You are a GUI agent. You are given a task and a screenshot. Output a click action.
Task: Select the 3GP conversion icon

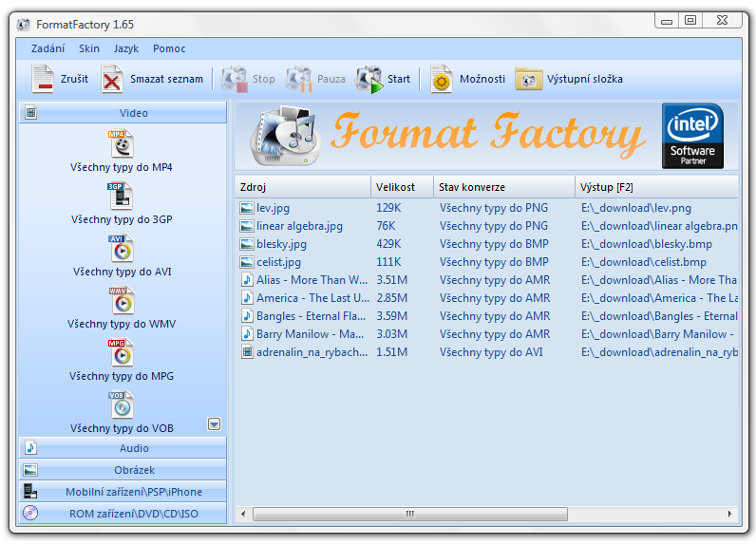click(x=120, y=196)
